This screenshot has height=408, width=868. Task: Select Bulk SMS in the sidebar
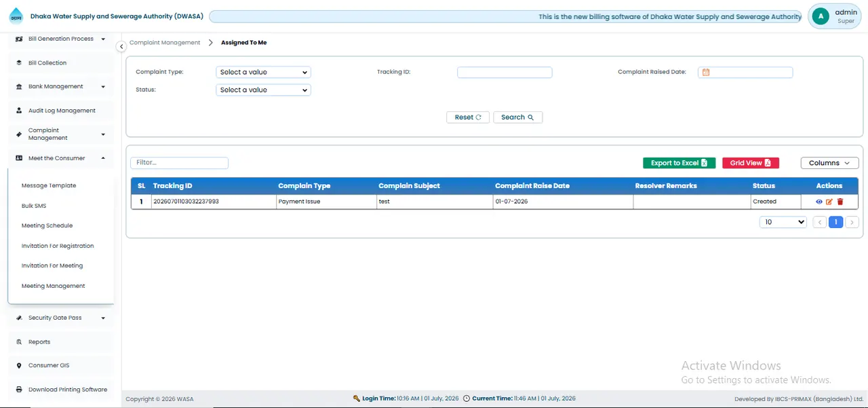tap(34, 206)
